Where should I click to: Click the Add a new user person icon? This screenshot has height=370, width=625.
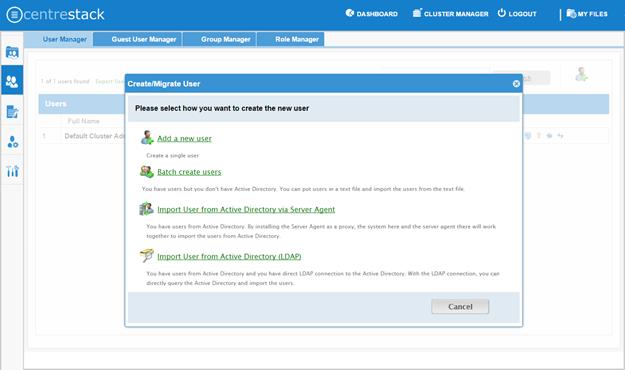pos(147,137)
